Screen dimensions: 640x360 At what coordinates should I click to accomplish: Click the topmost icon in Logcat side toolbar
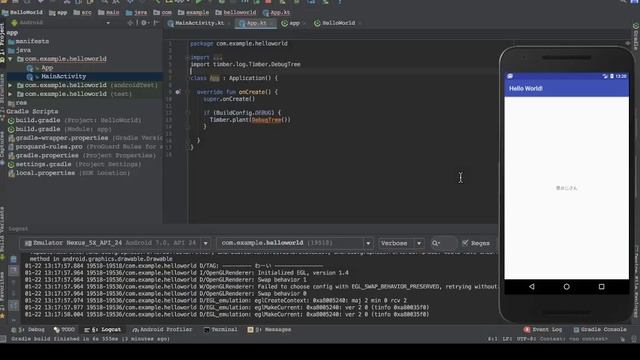tap(13, 259)
